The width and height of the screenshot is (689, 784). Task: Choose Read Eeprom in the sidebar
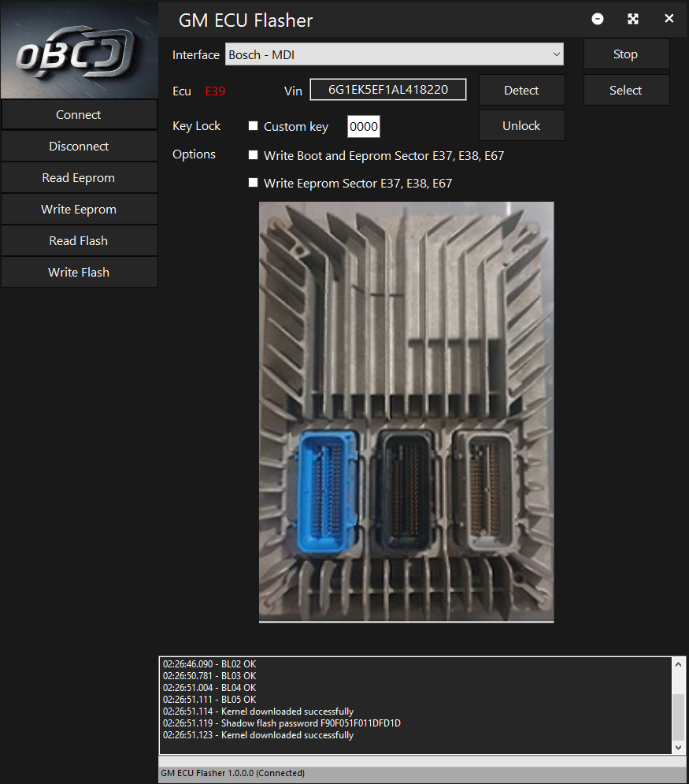79,177
